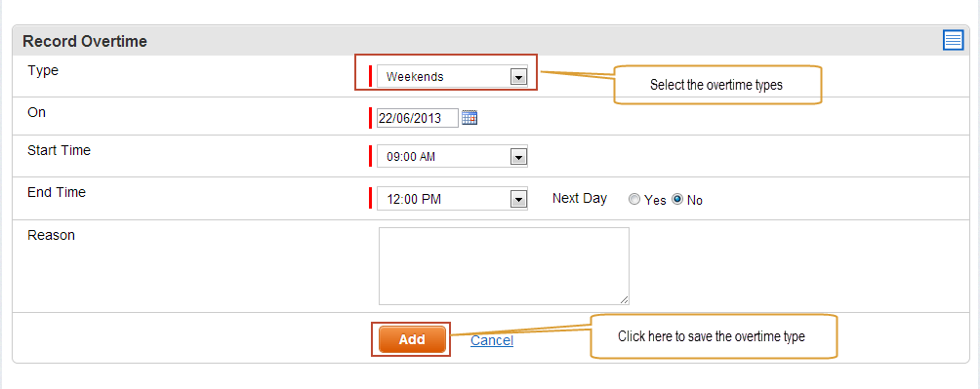Click the 'Select the overtime types' callout
The image size is (980, 389).
click(x=716, y=84)
